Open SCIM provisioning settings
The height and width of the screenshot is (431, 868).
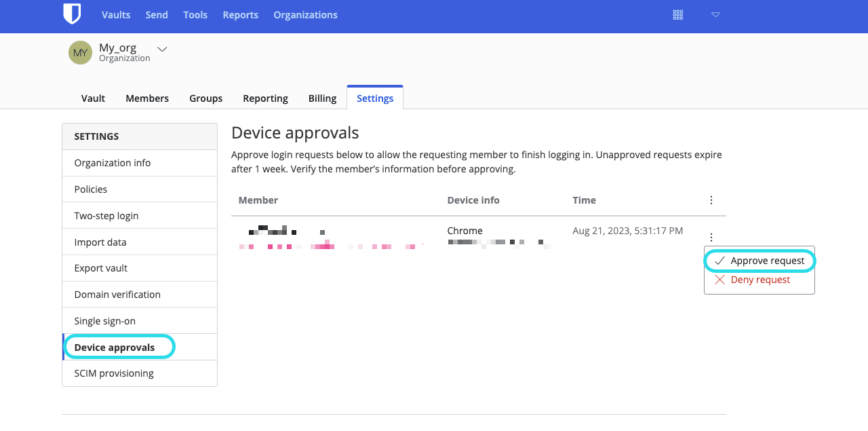pos(113,373)
